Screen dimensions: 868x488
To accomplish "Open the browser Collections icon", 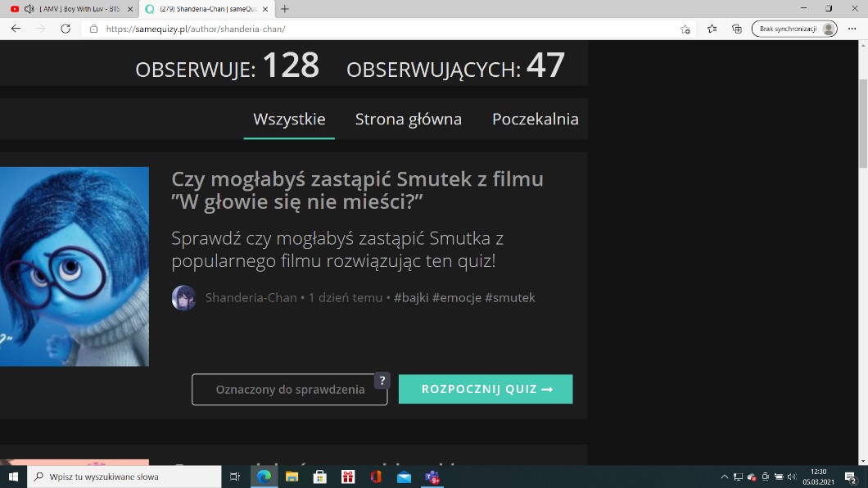I will 737,29.
